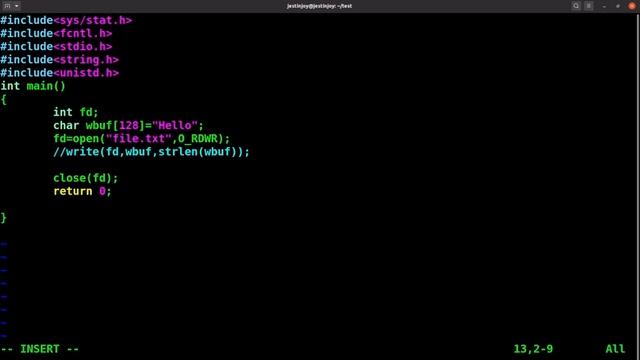
Task: Open the new terminal tab icon
Action: coord(7,6)
